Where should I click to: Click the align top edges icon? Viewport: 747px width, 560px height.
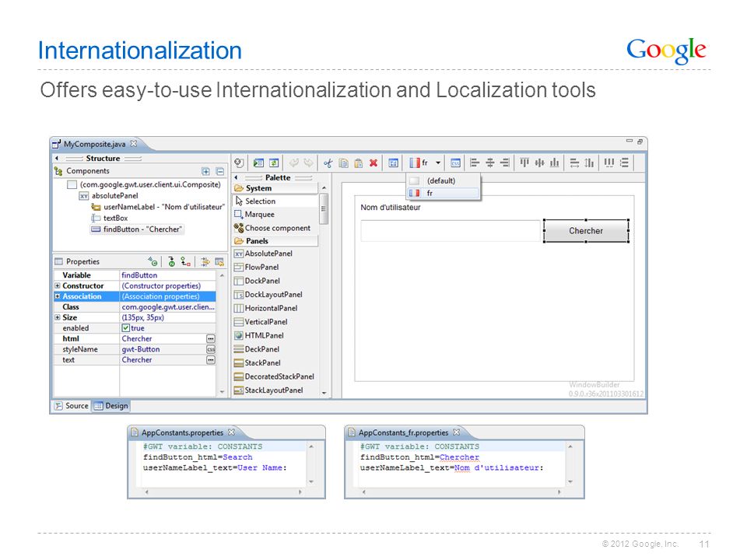point(524,163)
